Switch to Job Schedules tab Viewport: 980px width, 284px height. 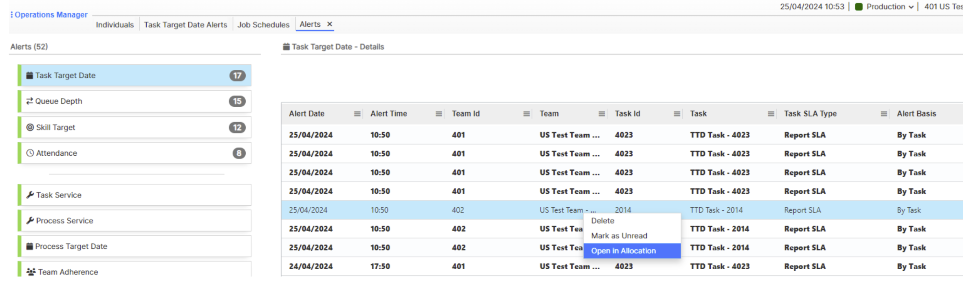[263, 25]
